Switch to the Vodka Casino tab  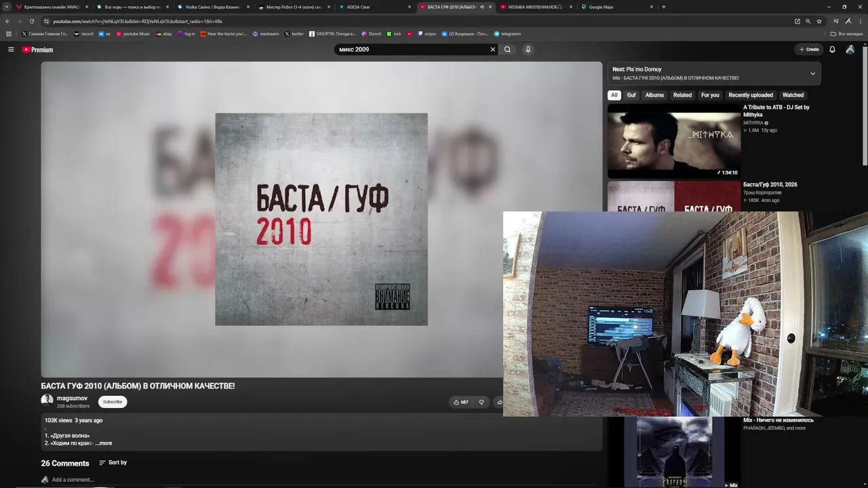212,7
